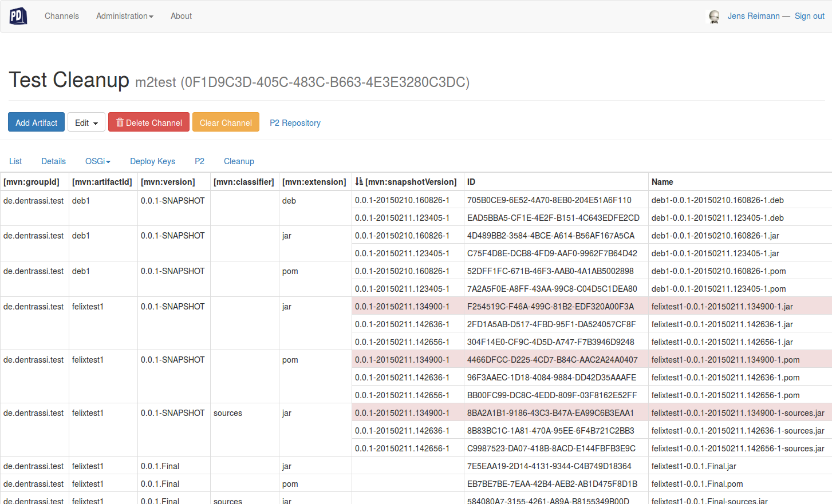Image resolution: width=832 pixels, height=504 pixels.
Task: Click the user avatar in the top bar
Action: (714, 16)
